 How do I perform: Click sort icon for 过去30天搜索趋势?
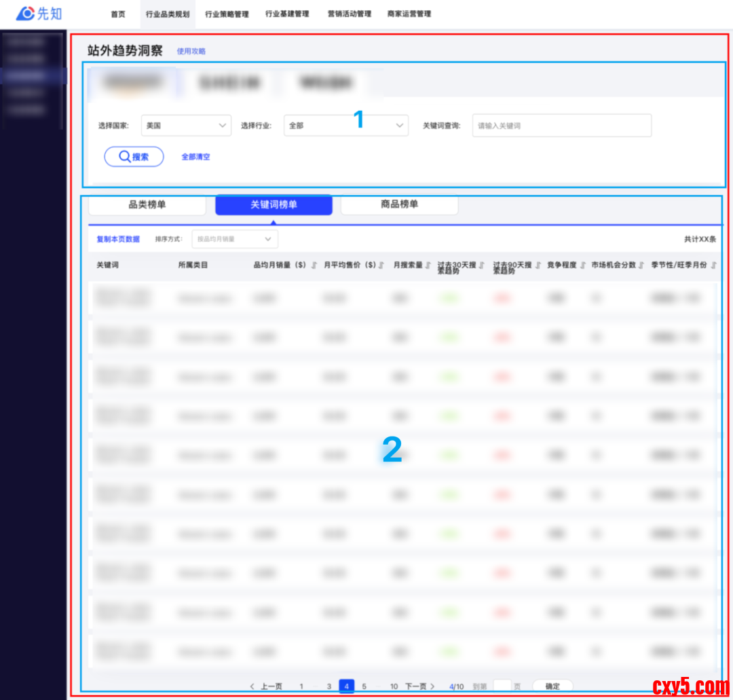click(x=481, y=265)
